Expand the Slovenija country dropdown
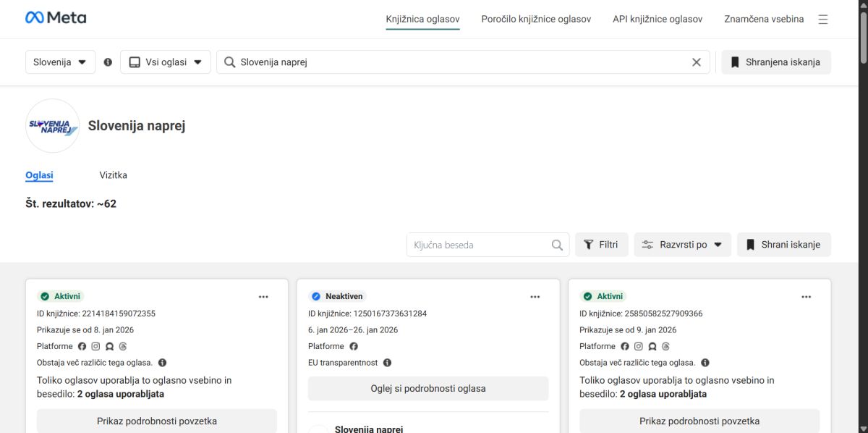 (60, 62)
